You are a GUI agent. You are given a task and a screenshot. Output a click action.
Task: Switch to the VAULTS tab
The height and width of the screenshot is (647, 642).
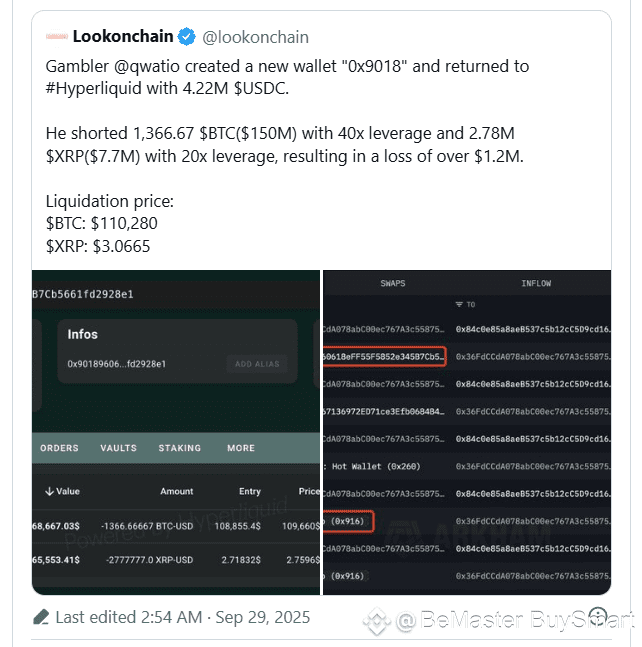tap(118, 448)
